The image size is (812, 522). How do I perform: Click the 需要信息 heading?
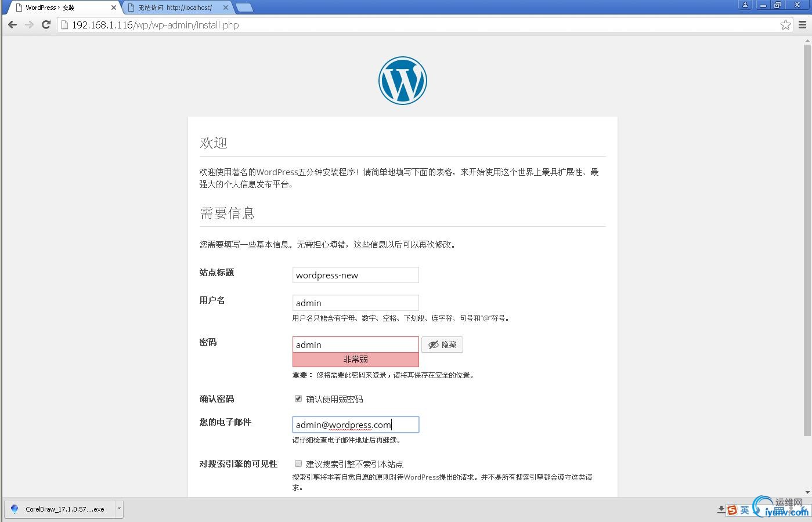tap(228, 213)
